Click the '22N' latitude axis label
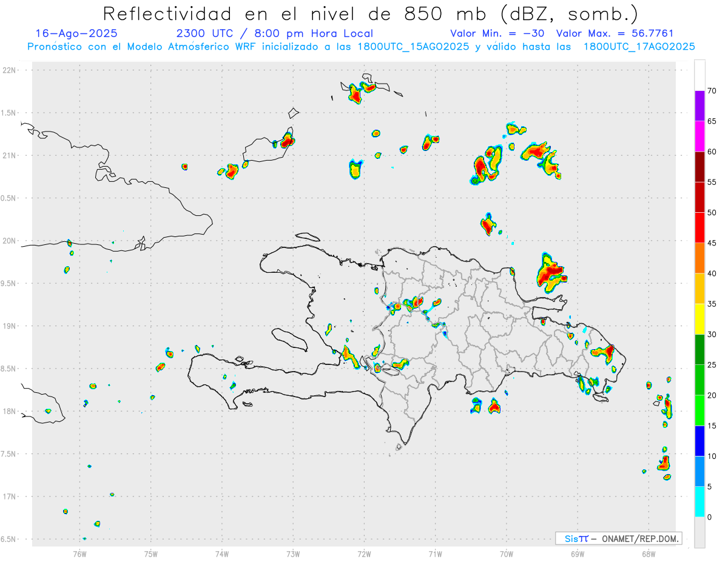Viewport: 728px width, 562px height. pyautogui.click(x=10, y=70)
